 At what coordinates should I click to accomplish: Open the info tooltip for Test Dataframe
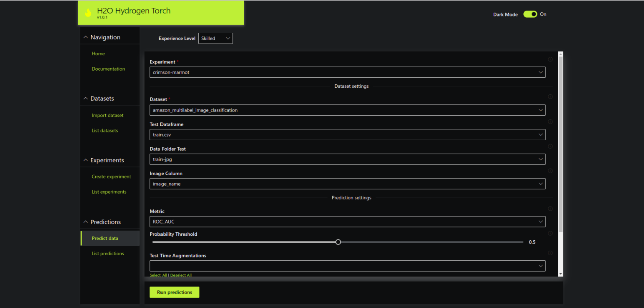pyautogui.click(x=550, y=122)
